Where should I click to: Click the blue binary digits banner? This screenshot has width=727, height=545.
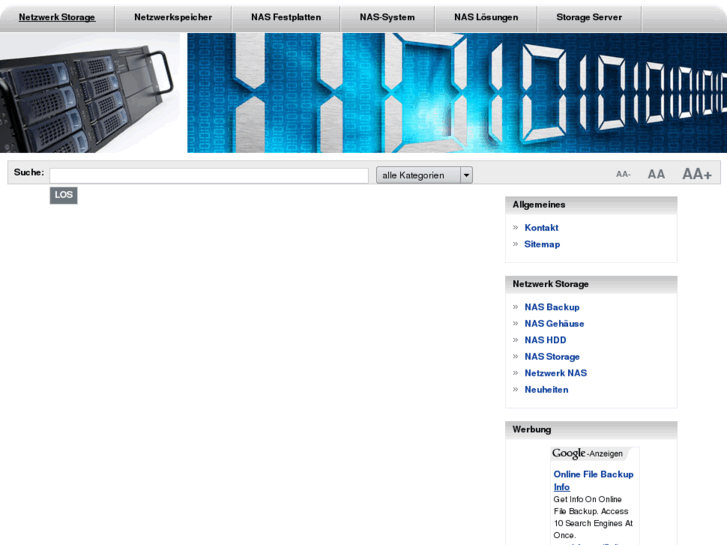[x=457, y=93]
